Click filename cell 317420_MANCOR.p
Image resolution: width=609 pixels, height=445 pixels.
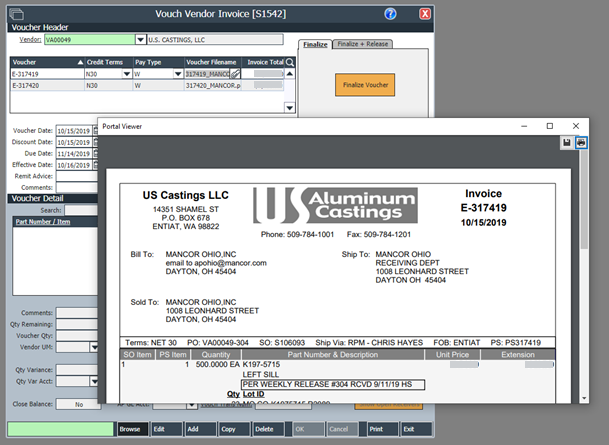(213, 85)
